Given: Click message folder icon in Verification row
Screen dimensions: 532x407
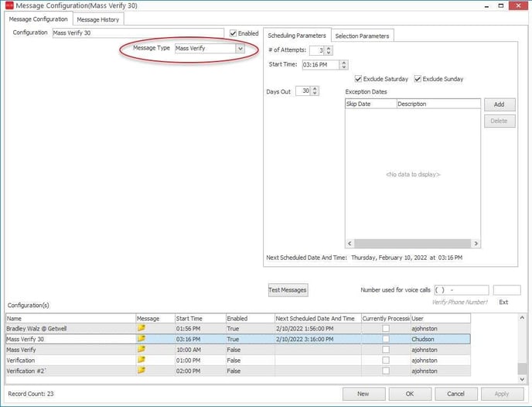Looking at the screenshot, I should (142, 360).
